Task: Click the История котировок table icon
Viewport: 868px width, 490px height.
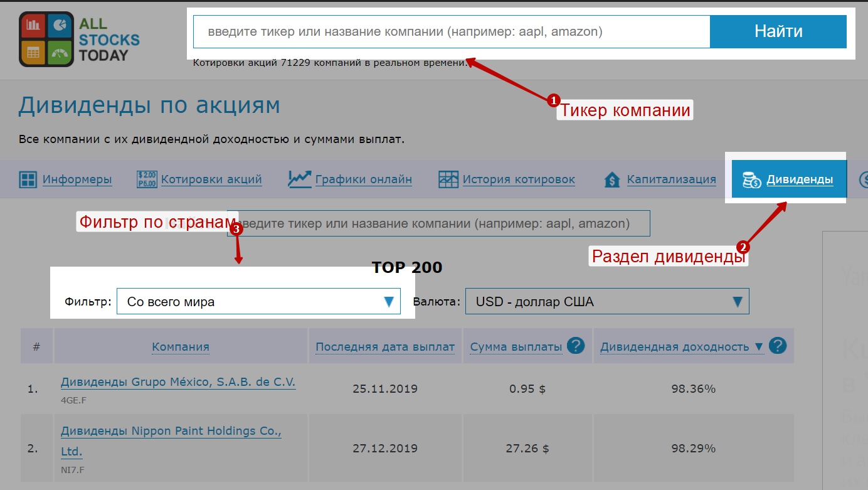Action: (448, 180)
